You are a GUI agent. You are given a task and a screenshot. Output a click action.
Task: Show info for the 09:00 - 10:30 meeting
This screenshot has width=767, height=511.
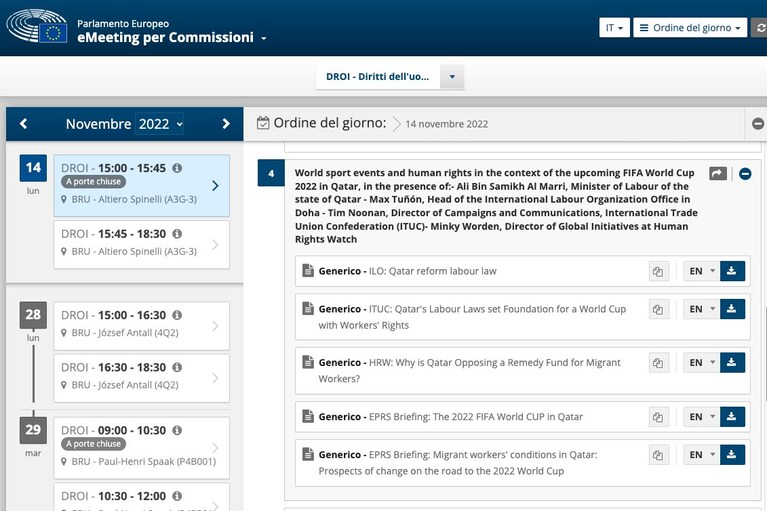[x=177, y=430]
